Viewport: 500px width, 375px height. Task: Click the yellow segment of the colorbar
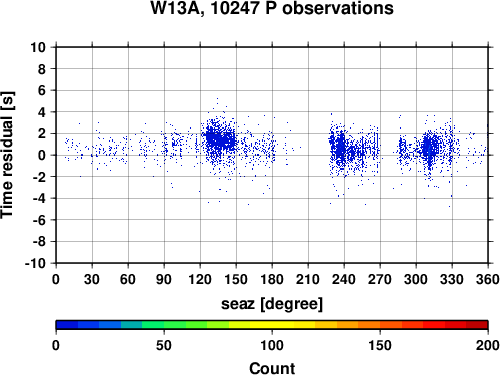(x=272, y=325)
